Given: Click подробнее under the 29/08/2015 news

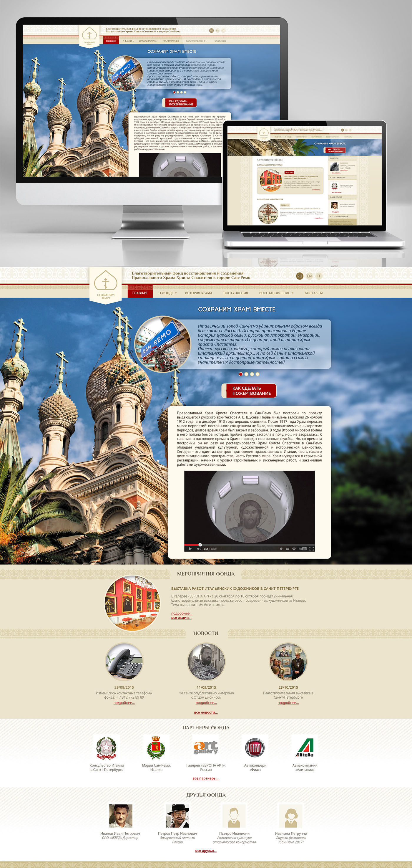Looking at the screenshot, I should 124,702.
